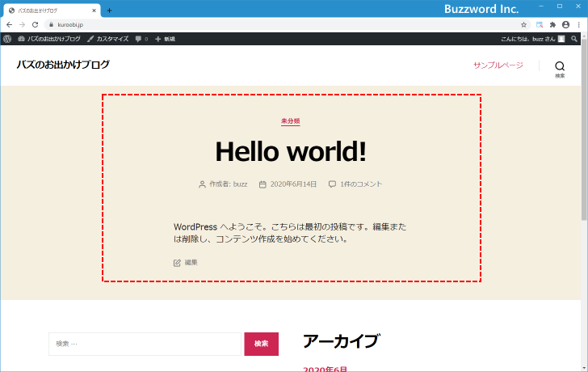The height and width of the screenshot is (372, 588).
Task: Reload the page with refresh icon
Action: pos(35,25)
